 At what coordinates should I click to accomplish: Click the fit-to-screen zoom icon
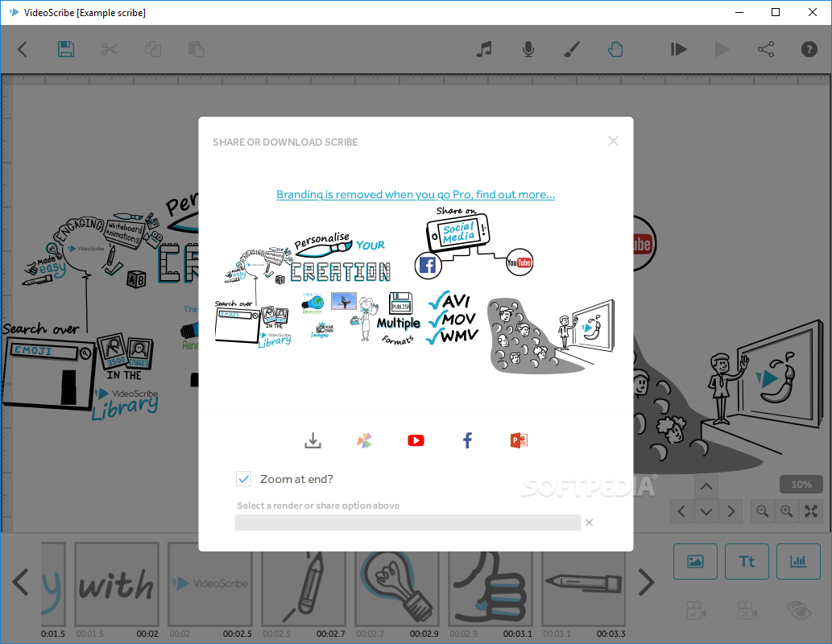point(811,511)
